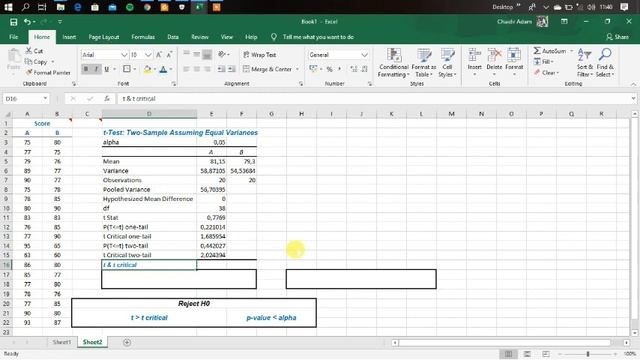
Task: Select column M header
Action: (x=451, y=114)
